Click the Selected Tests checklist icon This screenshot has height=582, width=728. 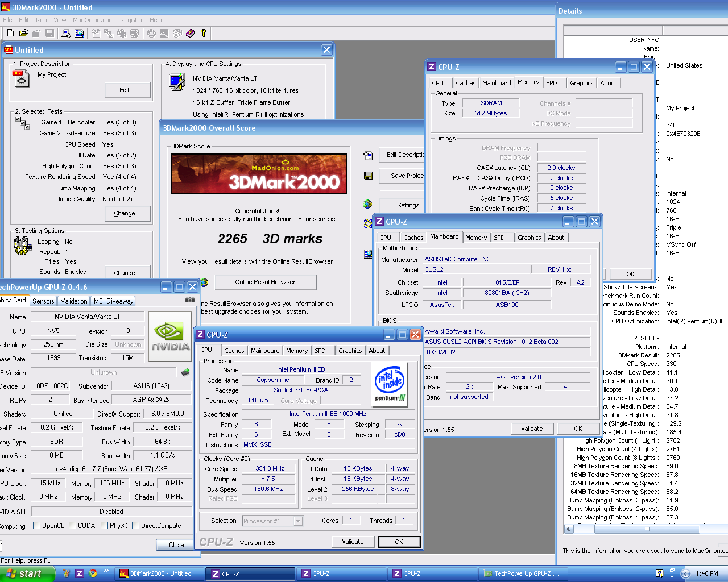click(x=23, y=123)
